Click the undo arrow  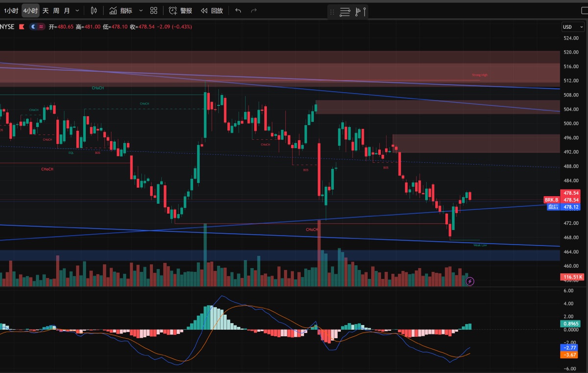(238, 10)
